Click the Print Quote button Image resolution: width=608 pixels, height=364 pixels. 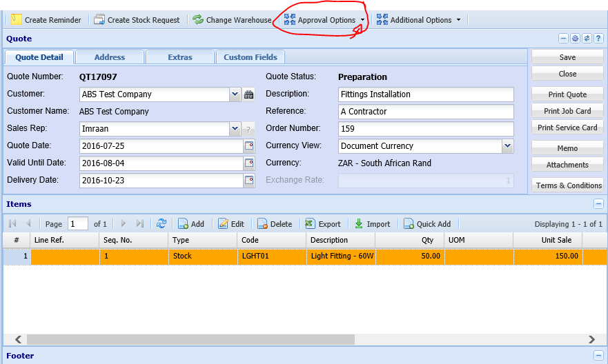567,94
